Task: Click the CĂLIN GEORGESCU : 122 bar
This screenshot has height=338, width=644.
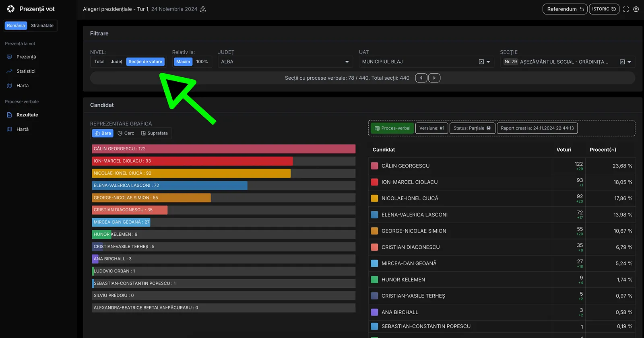Action: pos(223,149)
